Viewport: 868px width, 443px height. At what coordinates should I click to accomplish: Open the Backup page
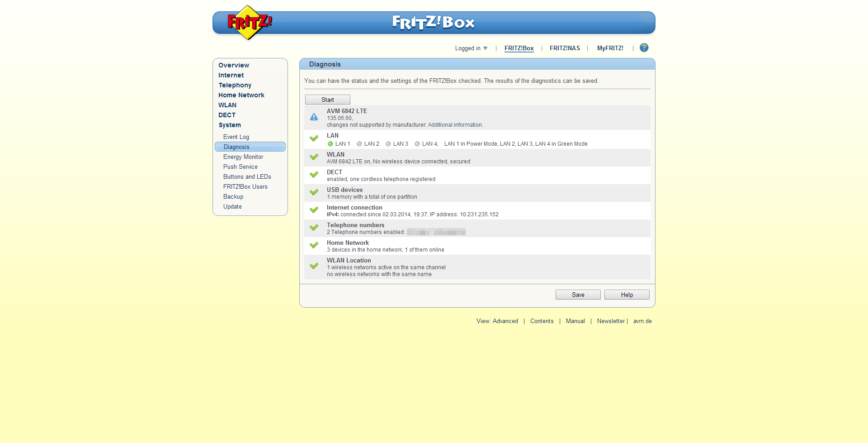pyautogui.click(x=233, y=197)
